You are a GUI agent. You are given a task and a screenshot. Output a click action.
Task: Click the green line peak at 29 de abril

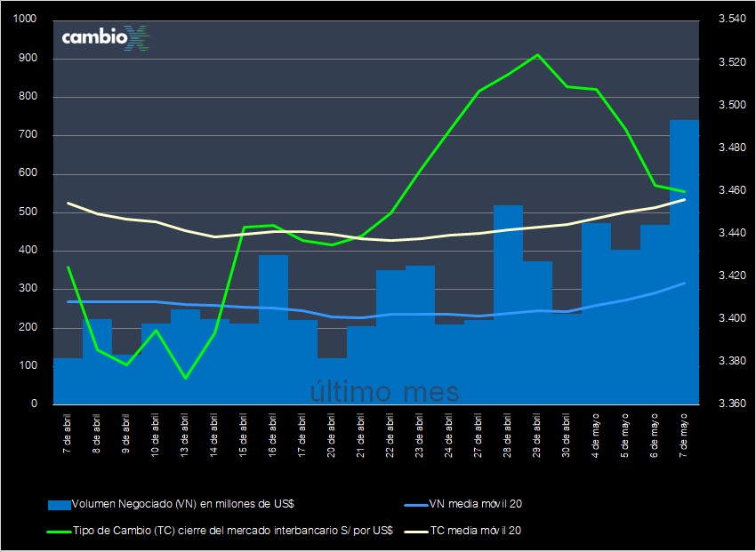pyautogui.click(x=537, y=55)
